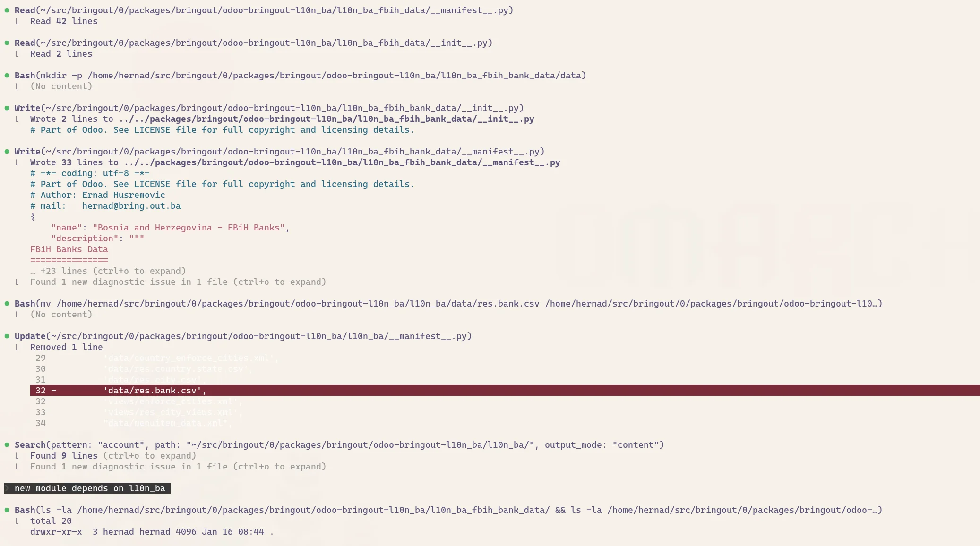Click the bullet indicator next to Bash mkdir command
Viewport: 980px width, 546px height.
(7, 75)
